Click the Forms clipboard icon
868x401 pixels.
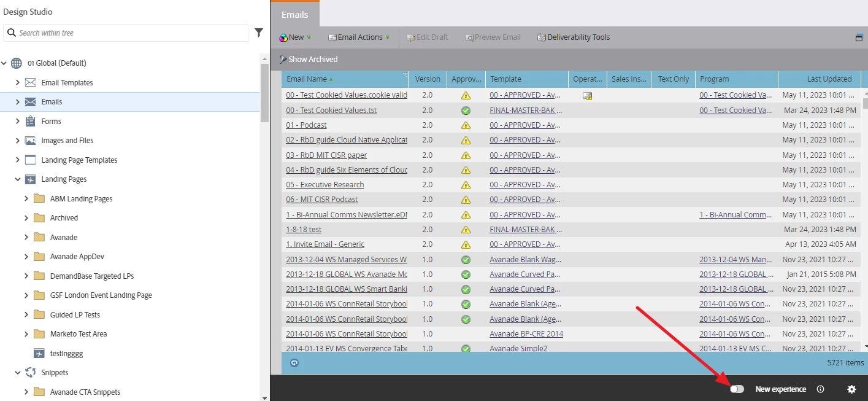(x=30, y=121)
